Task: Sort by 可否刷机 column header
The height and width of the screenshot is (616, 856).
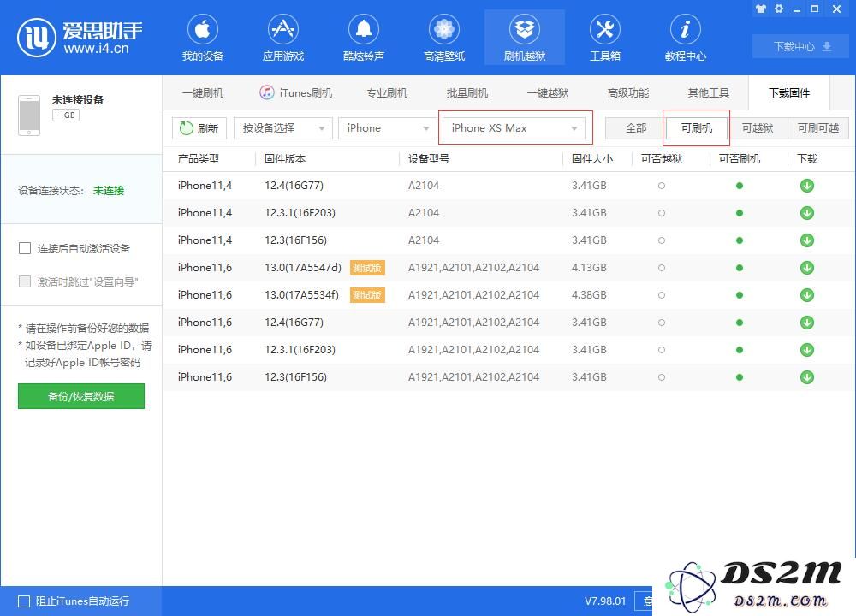Action: click(x=740, y=159)
